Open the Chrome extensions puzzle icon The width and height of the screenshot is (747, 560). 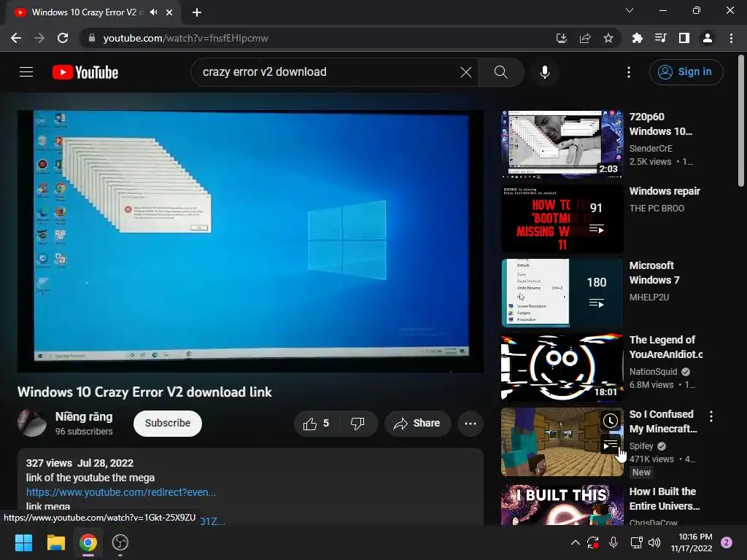638,38
